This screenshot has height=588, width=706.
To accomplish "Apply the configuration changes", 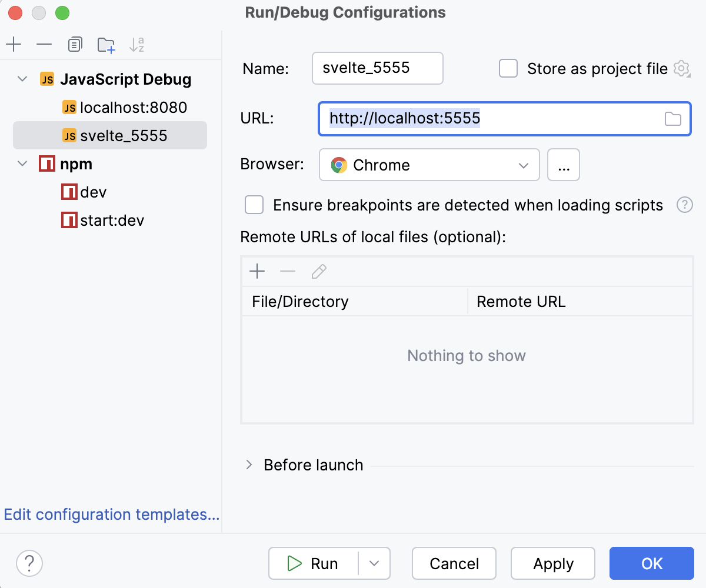I will click(x=552, y=563).
